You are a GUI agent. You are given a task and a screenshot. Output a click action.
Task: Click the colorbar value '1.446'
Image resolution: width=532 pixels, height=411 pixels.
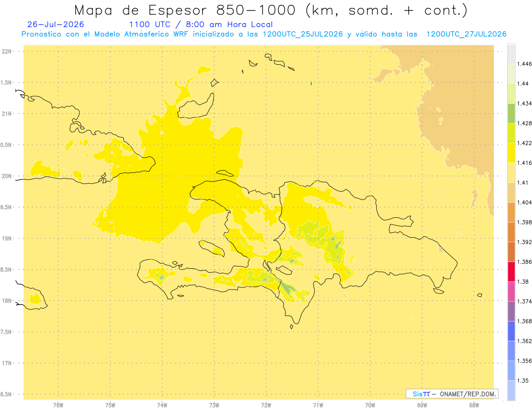pos(524,64)
